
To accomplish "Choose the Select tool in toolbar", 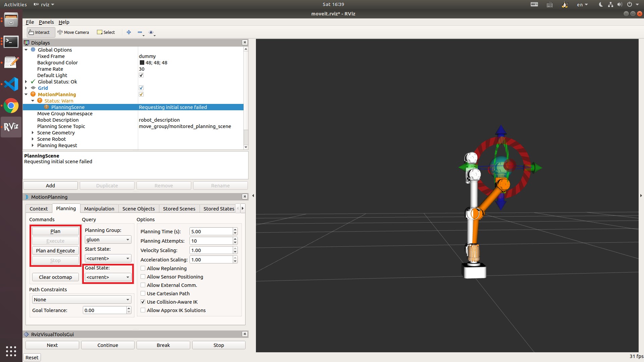I will pyautogui.click(x=106, y=32).
